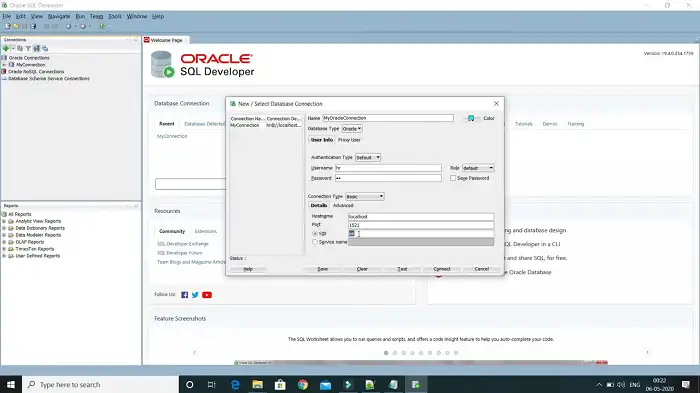The height and width of the screenshot is (393, 700).
Task: Click the Save All toolbar icon
Action: [33, 26]
